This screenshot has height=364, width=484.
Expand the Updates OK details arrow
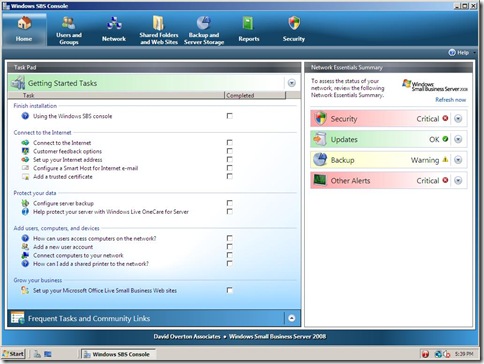458,139
